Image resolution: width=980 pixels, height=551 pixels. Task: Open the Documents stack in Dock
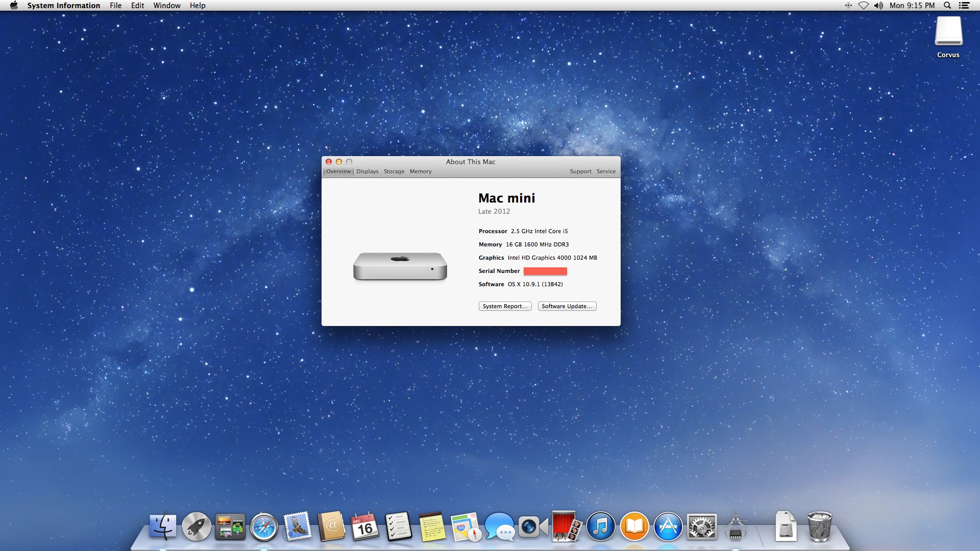pos(786,527)
